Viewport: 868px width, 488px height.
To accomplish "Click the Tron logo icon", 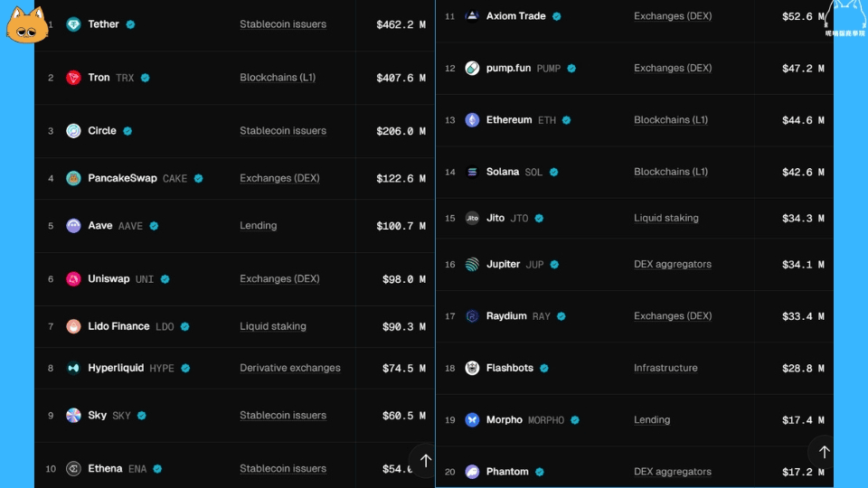I will pyautogui.click(x=73, y=78).
